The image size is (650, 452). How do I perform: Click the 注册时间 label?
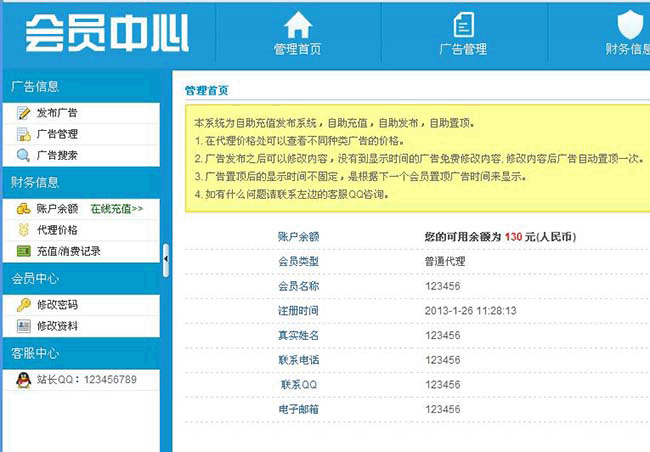(x=298, y=311)
